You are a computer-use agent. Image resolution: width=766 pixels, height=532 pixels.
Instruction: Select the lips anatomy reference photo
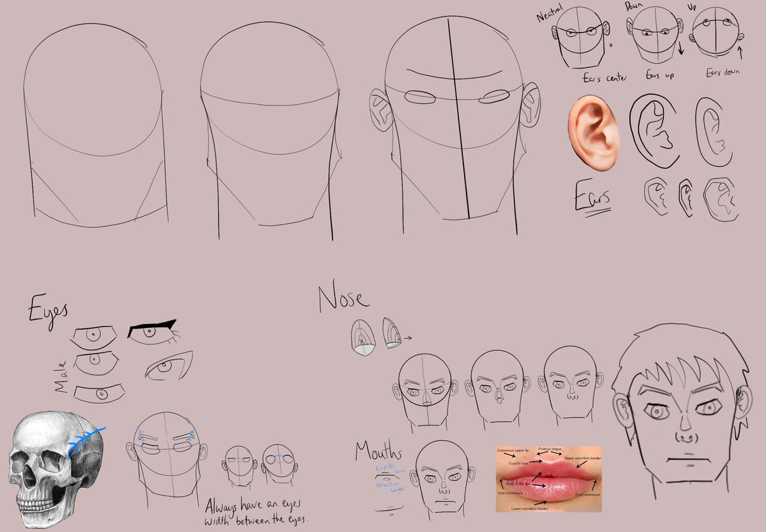pyautogui.click(x=550, y=479)
